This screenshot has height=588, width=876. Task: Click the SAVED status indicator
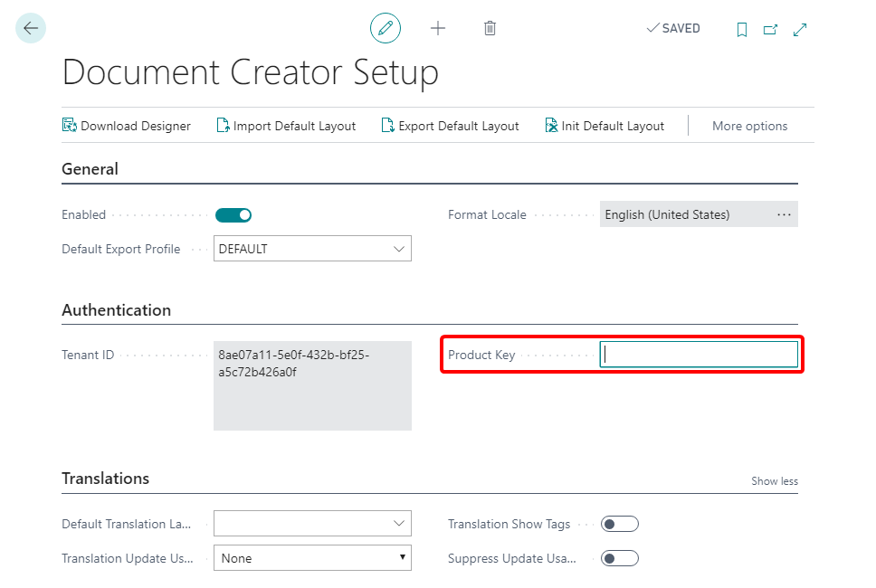673,28
